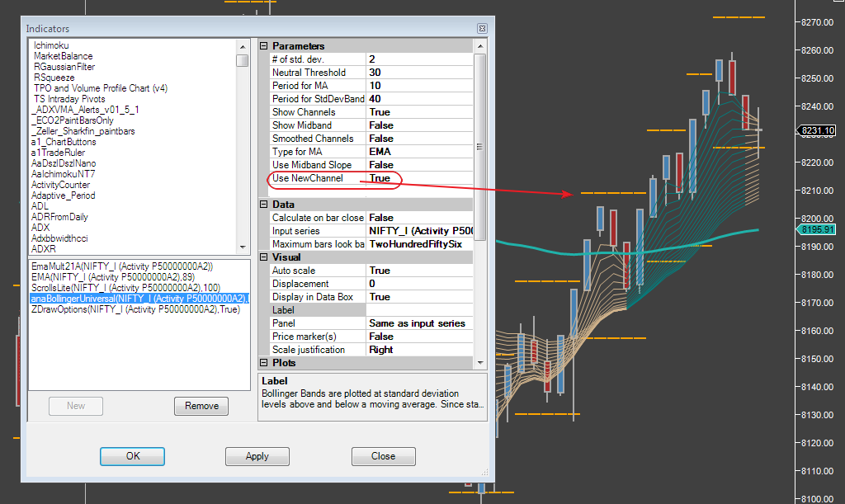Select _Zeller_Sharkfin_paintbars indicator
845x504 pixels.
pos(83,131)
